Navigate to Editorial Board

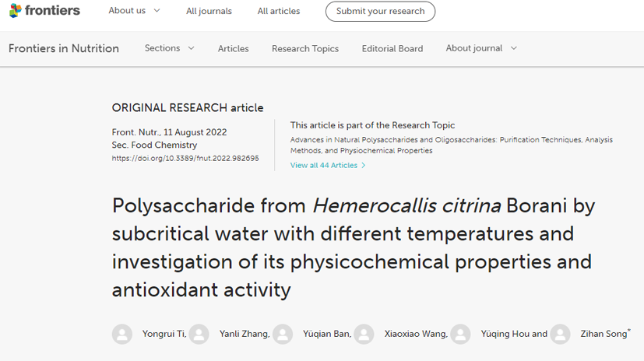coord(392,49)
